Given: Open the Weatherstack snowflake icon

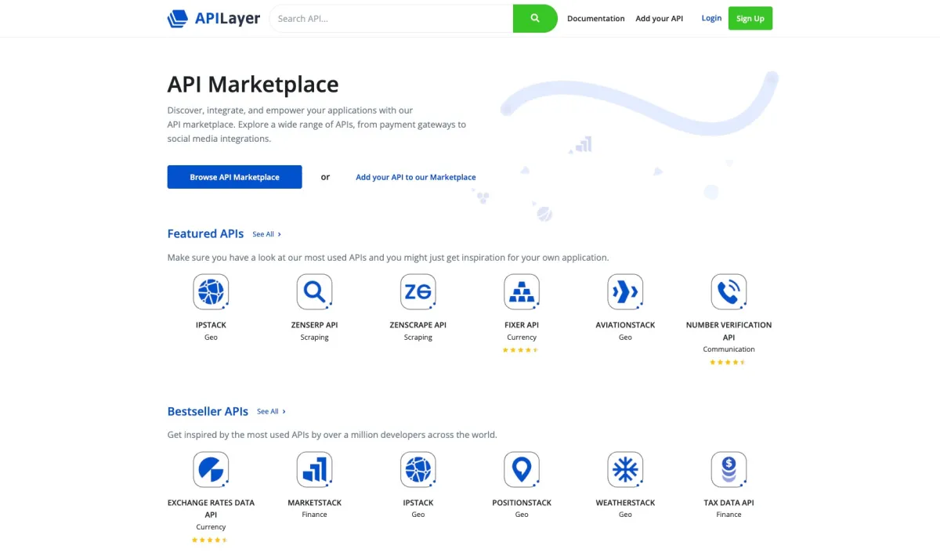Looking at the screenshot, I should pos(625,470).
